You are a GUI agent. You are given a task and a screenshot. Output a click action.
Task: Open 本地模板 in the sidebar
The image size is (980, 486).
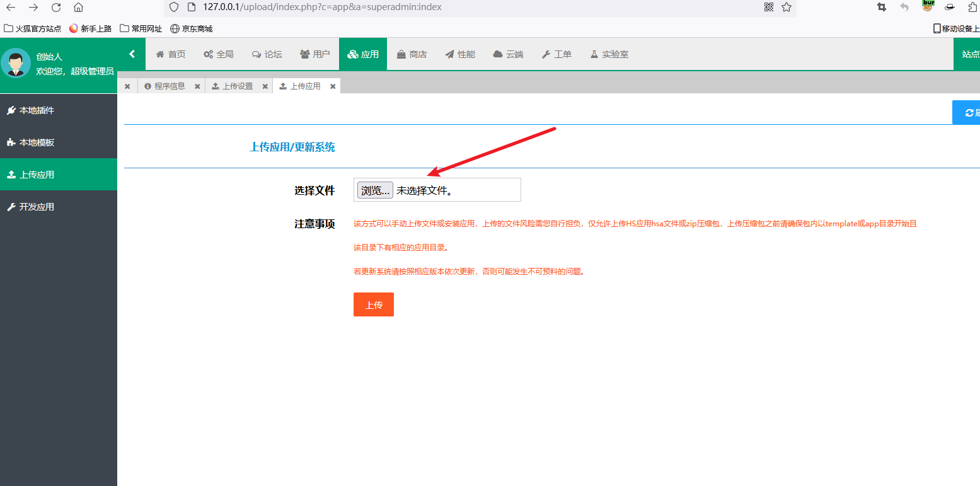click(59, 142)
